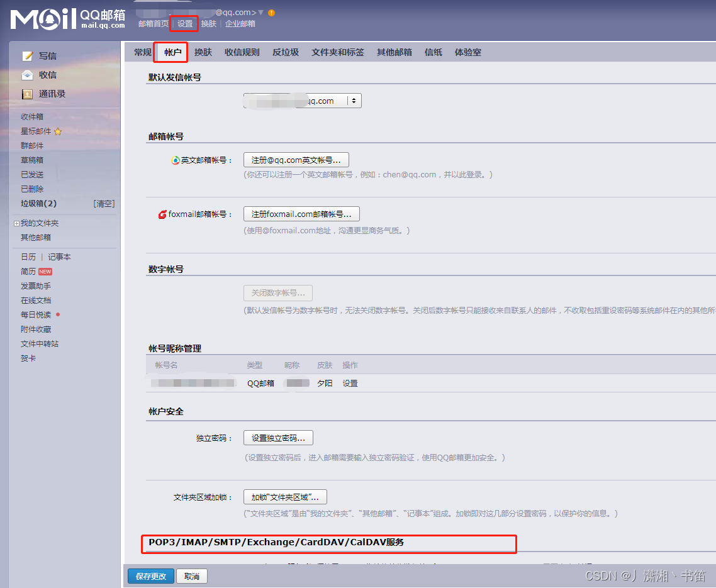Click 夕阳 skin in nickname table
Viewport: 716px width, 588px height.
tap(325, 384)
